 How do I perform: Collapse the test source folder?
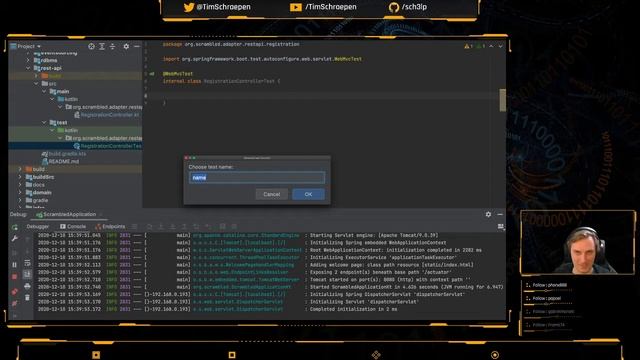44,122
